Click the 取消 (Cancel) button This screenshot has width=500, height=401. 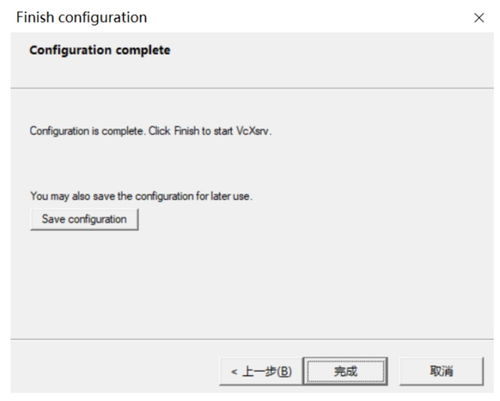441,371
